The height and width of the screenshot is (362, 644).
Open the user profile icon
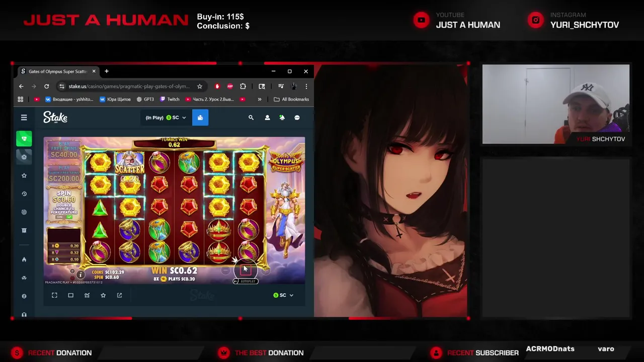tap(267, 118)
